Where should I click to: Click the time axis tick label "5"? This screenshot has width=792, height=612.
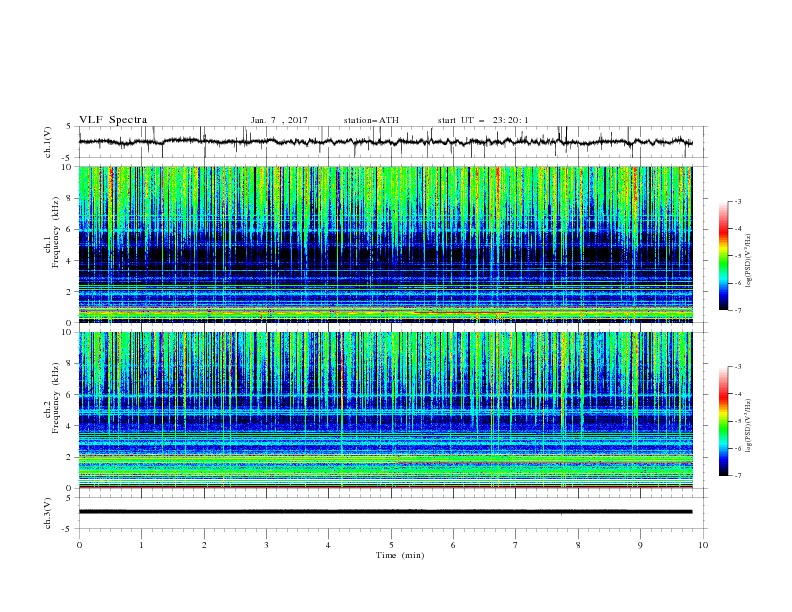tap(391, 545)
